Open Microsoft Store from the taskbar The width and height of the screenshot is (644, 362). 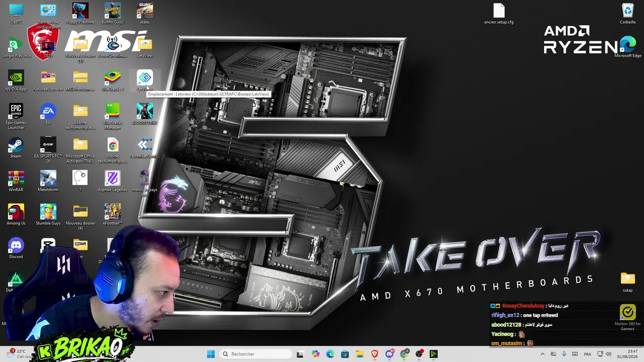coord(345,354)
